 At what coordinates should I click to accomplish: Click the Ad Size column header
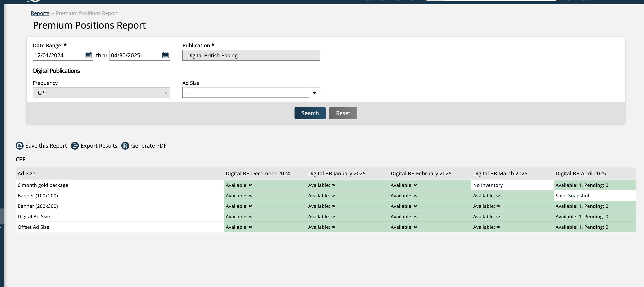coord(26,174)
